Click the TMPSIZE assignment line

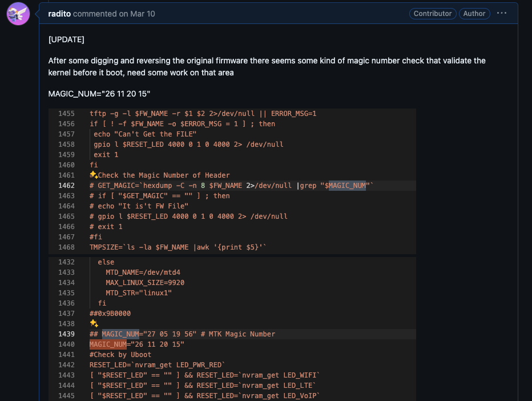tap(178, 247)
